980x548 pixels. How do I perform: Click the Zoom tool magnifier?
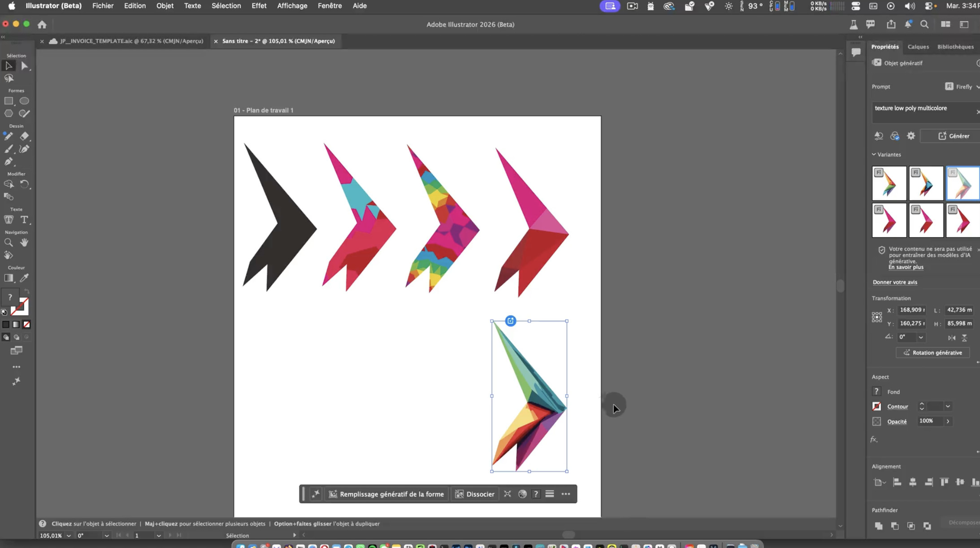[x=9, y=243]
